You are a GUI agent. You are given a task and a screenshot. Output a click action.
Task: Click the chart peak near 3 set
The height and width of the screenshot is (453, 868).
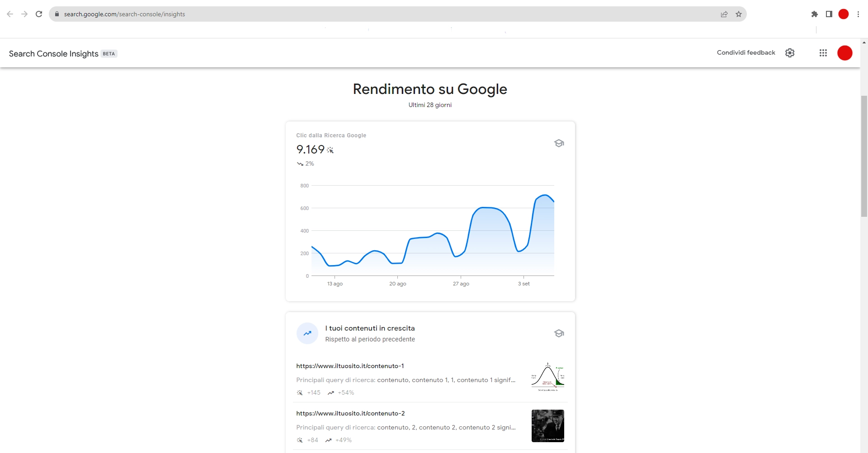tap(546, 195)
